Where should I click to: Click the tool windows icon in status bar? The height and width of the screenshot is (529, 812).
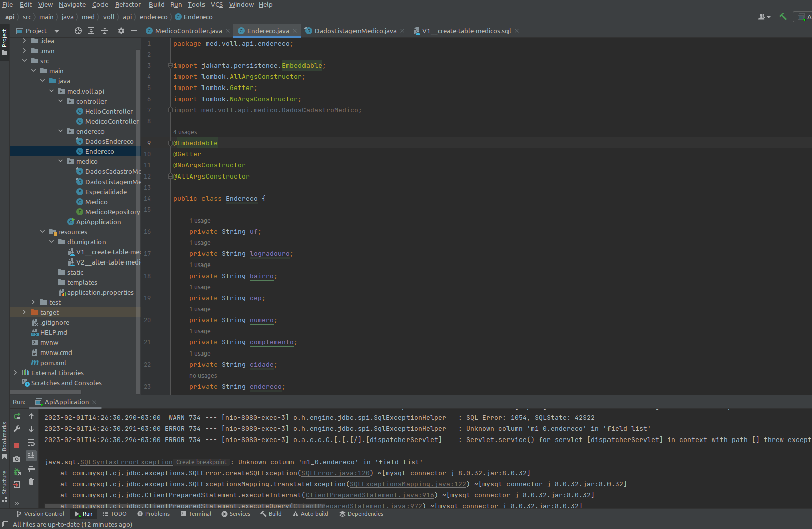(x=5, y=524)
